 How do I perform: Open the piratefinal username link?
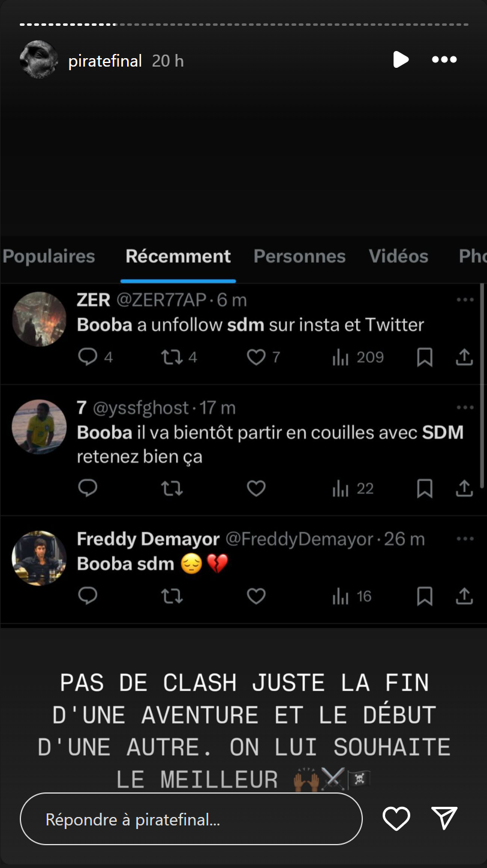[105, 61]
